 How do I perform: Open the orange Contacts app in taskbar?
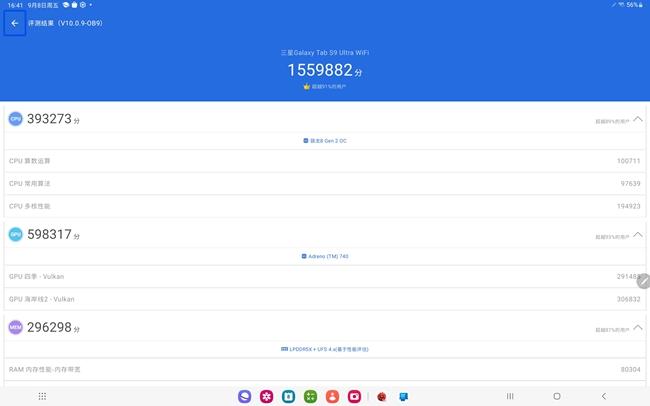(x=332, y=396)
